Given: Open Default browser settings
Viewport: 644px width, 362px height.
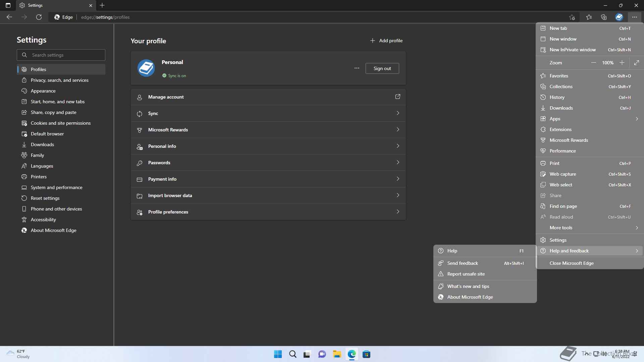Looking at the screenshot, I should 61,134.
